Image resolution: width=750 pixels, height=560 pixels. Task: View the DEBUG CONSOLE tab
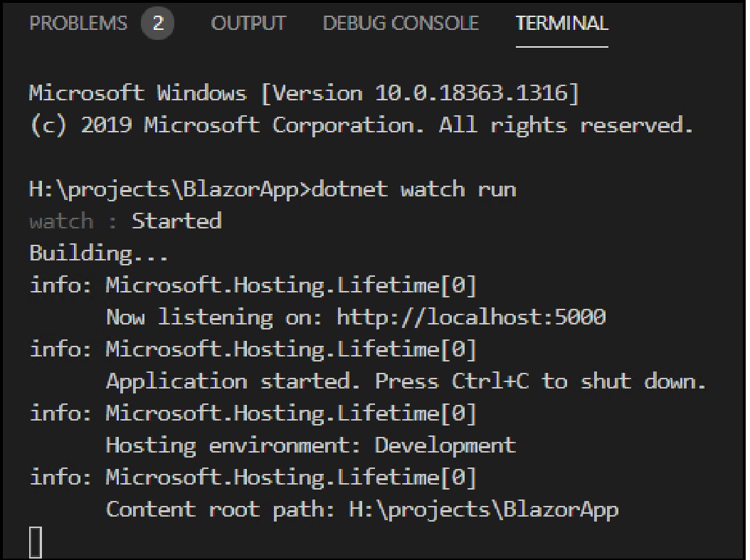(x=401, y=23)
